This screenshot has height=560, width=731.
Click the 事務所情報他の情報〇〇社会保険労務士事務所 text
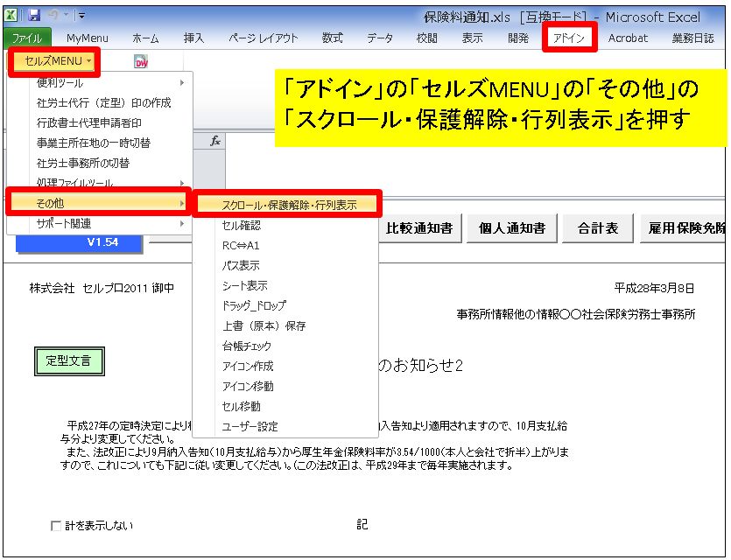576,314
